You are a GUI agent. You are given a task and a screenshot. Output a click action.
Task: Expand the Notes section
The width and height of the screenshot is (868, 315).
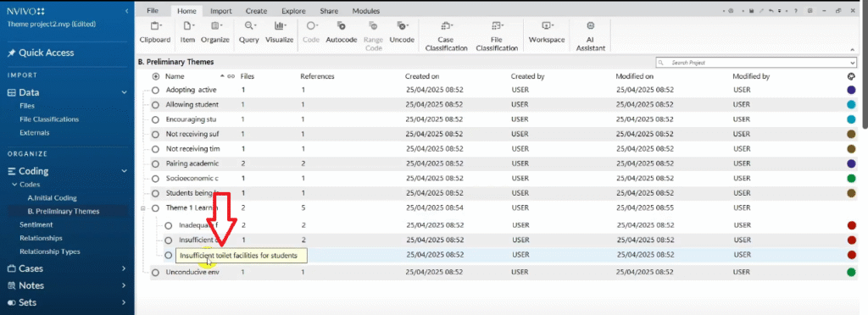[x=125, y=285]
